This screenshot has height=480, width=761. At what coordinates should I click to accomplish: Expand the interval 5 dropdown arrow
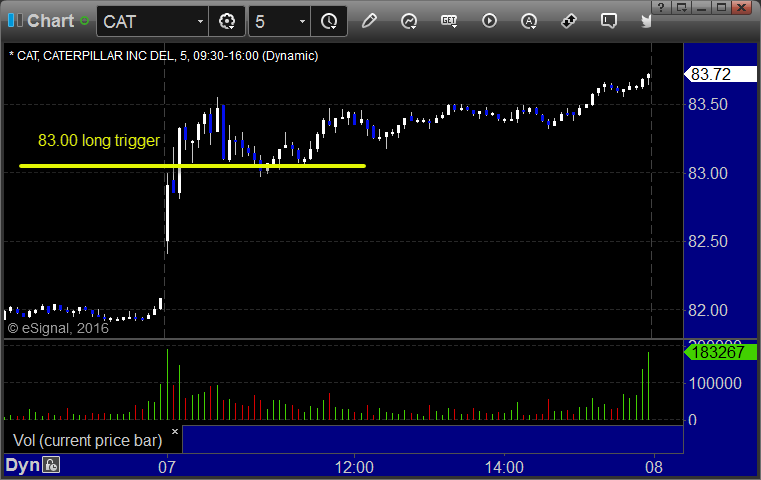coord(302,21)
